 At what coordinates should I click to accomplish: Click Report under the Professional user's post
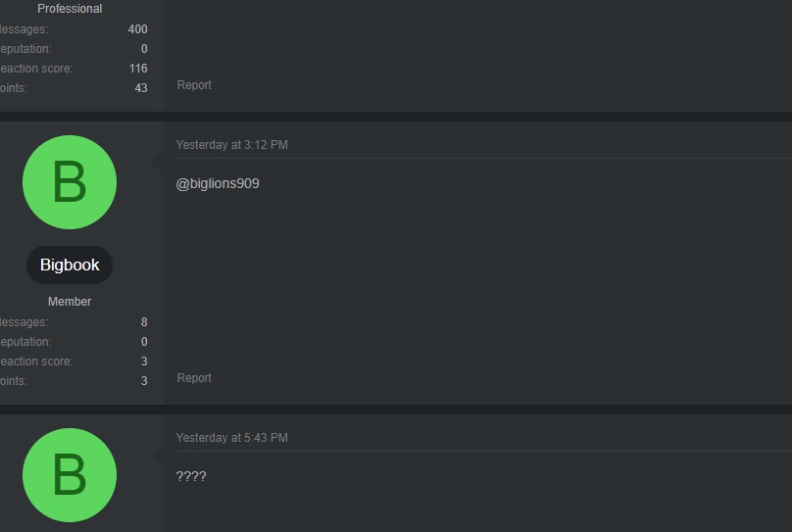tap(194, 85)
